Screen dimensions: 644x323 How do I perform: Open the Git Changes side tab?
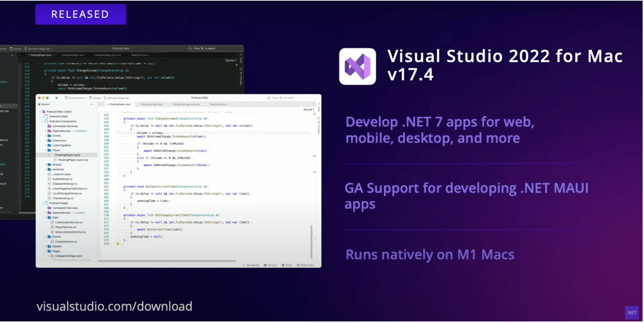click(319, 126)
